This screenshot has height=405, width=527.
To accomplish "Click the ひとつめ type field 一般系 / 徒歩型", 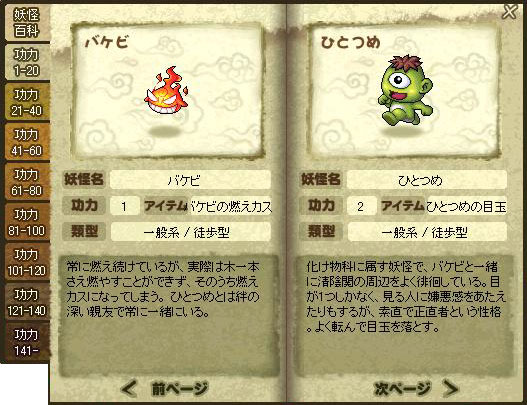I will click(x=427, y=232).
